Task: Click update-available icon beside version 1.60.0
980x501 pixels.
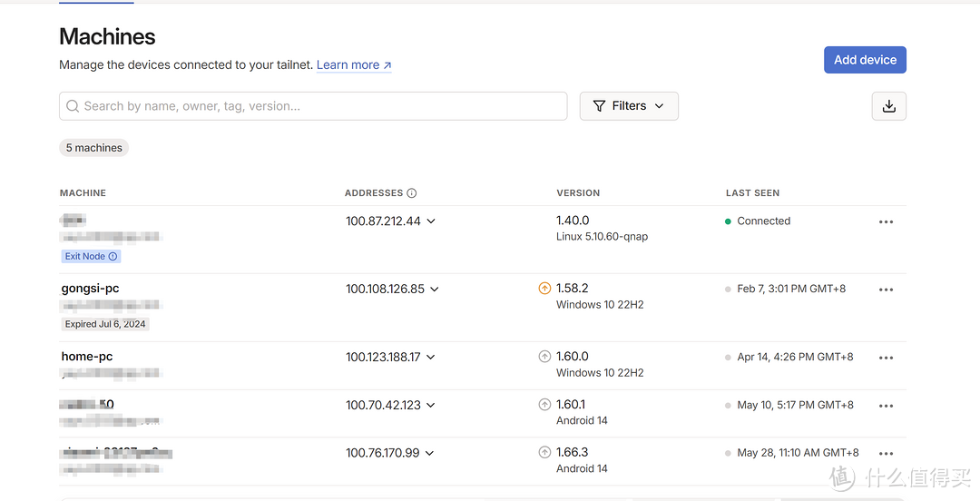Action: [x=544, y=357]
